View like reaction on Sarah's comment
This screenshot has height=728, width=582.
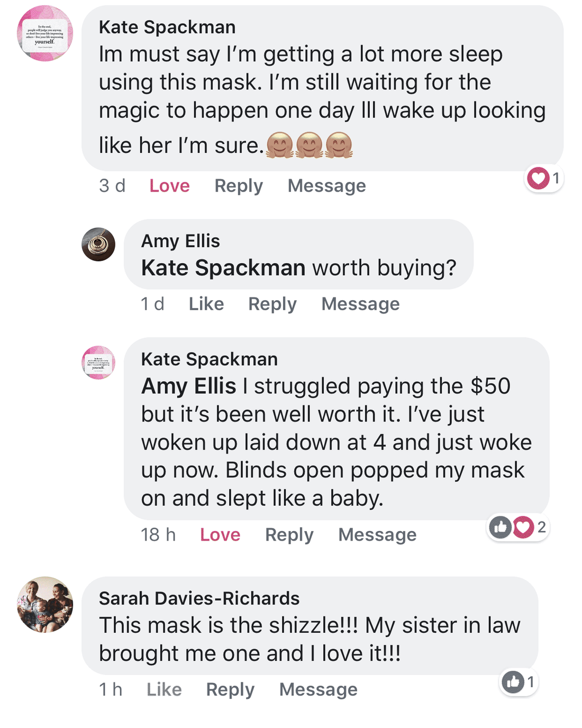pyautogui.click(x=513, y=682)
